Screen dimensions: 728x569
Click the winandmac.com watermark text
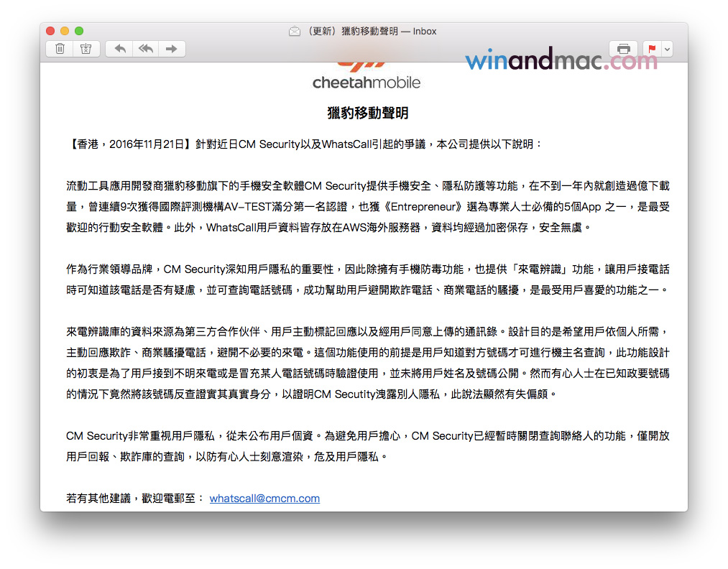[561, 61]
